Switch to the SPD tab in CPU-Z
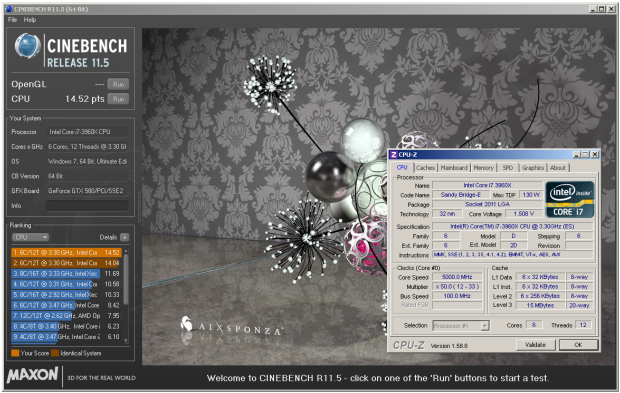The image size is (620, 393). coord(508,168)
